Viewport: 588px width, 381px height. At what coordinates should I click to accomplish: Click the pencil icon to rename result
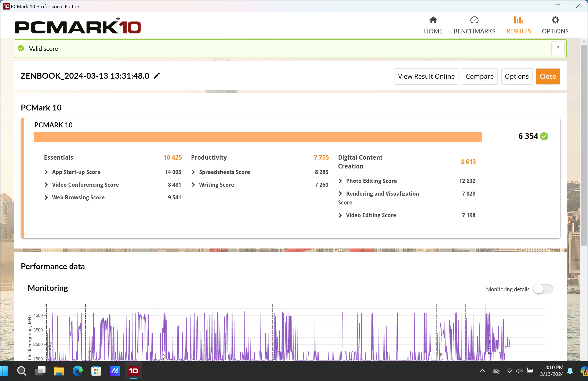click(x=157, y=76)
